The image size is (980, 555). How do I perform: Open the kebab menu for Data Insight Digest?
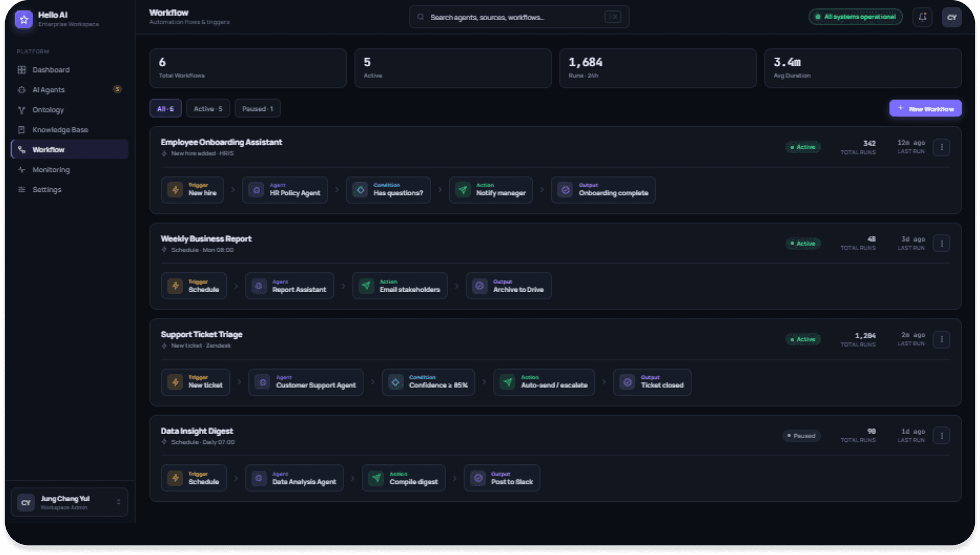(941, 436)
